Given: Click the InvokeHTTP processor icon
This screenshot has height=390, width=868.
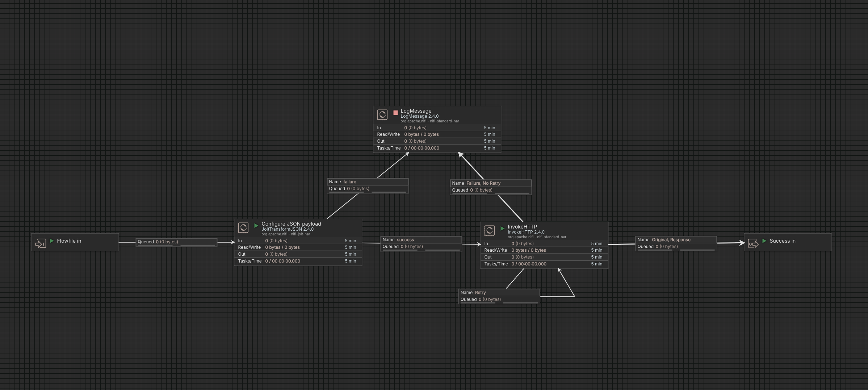Looking at the screenshot, I should pyautogui.click(x=490, y=230).
